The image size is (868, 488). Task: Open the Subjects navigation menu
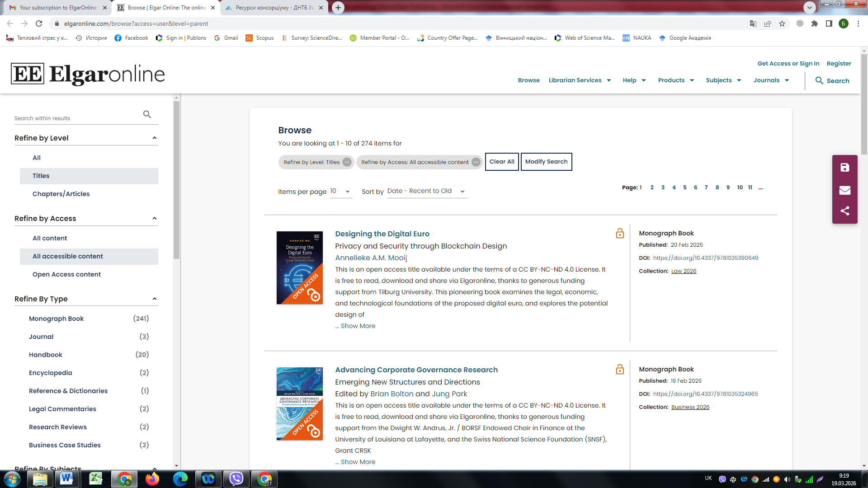(x=723, y=80)
